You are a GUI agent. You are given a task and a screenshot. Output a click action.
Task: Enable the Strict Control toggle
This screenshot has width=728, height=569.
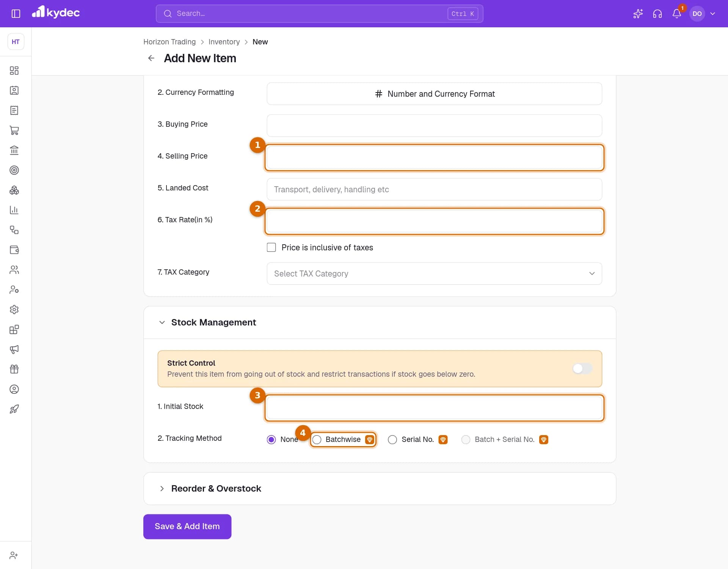pos(582,368)
